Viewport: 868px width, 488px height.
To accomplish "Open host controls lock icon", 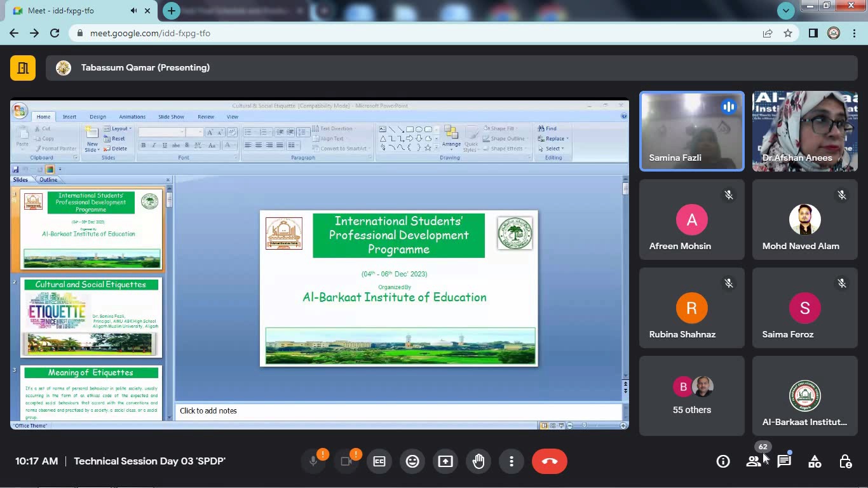I will tap(845, 461).
